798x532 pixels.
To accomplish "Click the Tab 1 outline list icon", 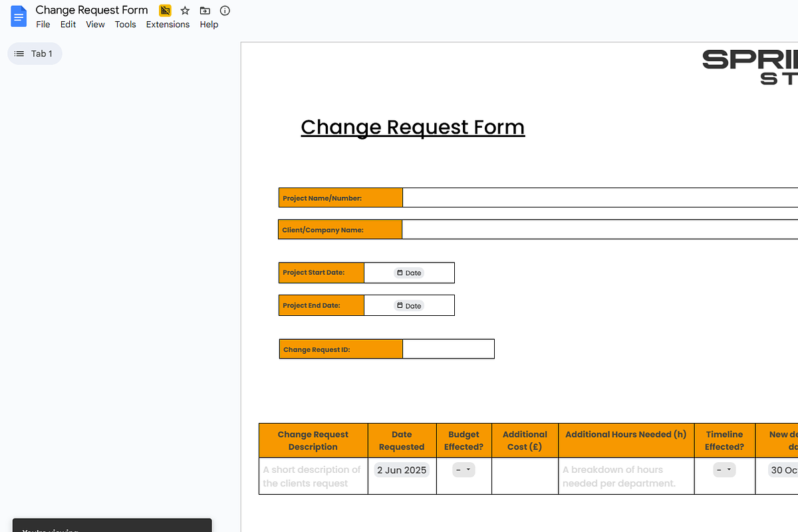I will pyautogui.click(x=19, y=54).
